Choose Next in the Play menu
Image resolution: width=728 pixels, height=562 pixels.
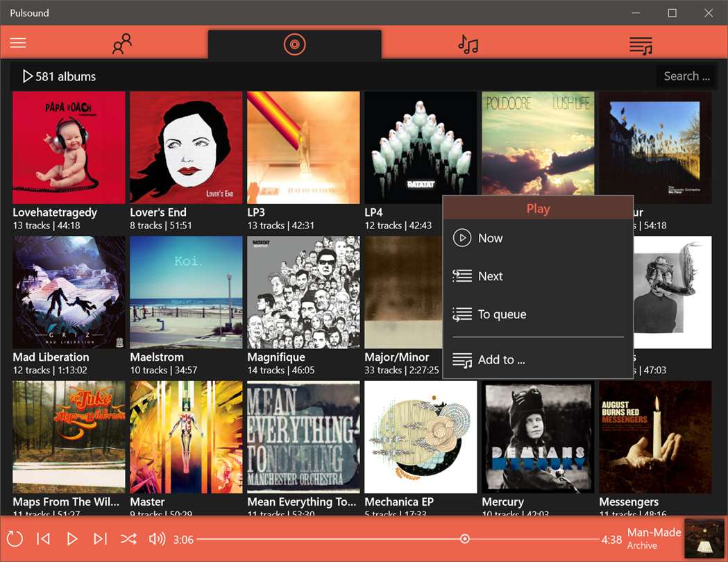[x=538, y=276]
